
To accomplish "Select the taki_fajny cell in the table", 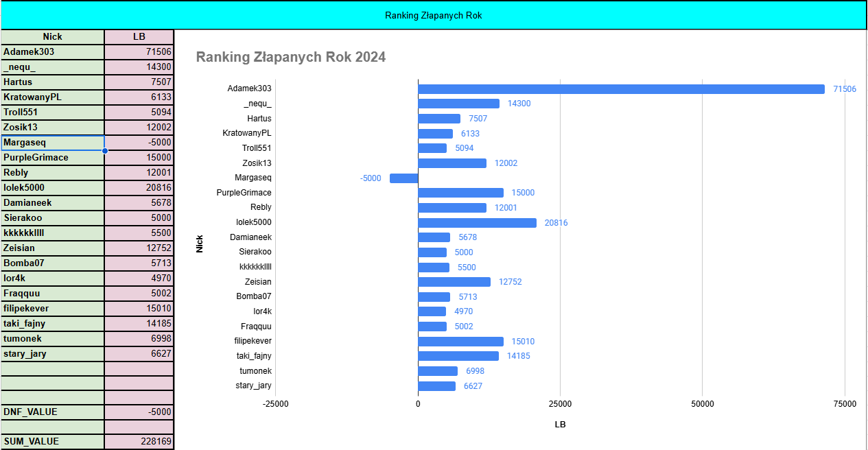I will tap(53, 324).
